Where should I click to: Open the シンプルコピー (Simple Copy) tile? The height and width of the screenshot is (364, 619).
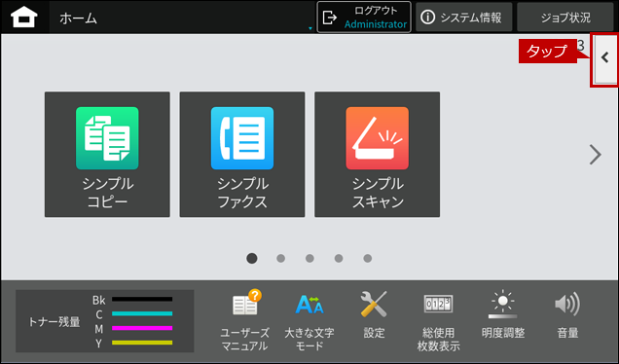pyautogui.click(x=107, y=155)
